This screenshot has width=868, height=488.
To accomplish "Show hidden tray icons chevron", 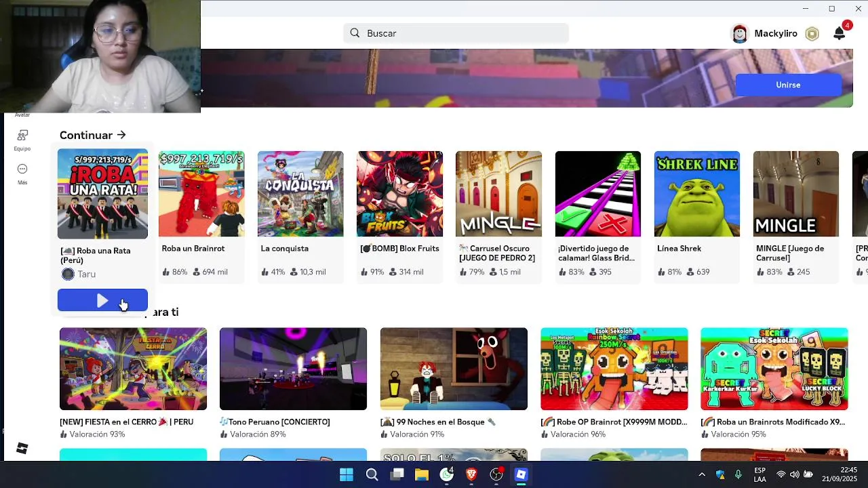I will [x=702, y=474].
